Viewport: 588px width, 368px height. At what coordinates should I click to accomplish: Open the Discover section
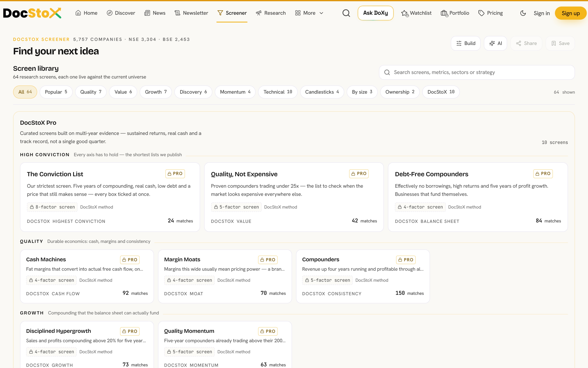point(121,13)
